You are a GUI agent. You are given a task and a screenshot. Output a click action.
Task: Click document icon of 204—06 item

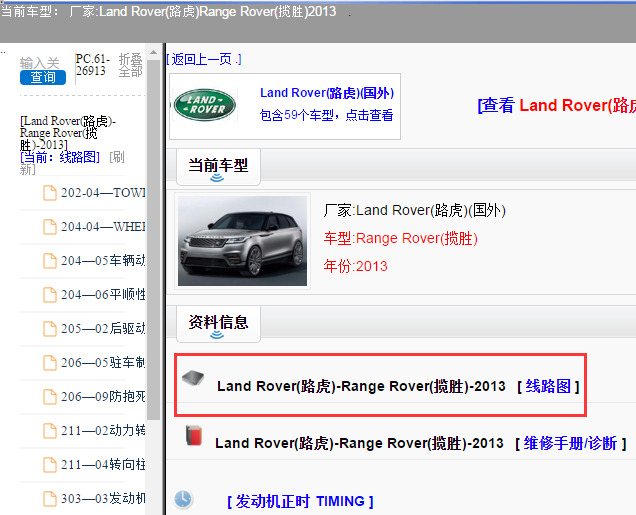coord(50,295)
